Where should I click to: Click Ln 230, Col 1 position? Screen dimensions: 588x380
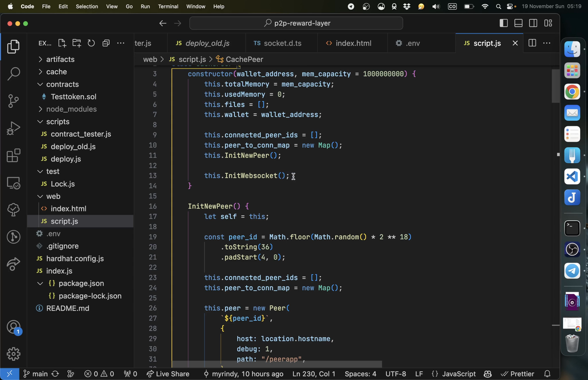pos(314,374)
